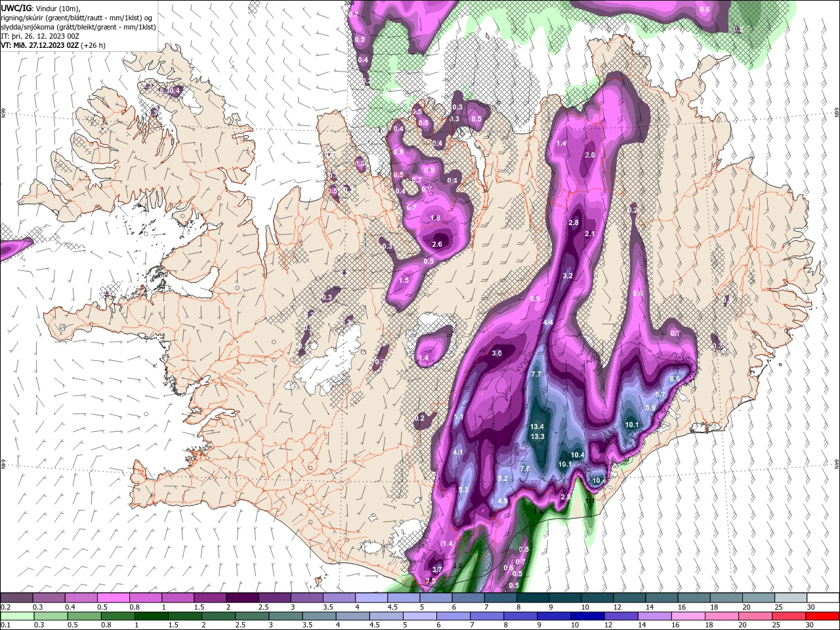
Task: Click the 'rigning/skúrir' description line
Action: click(77, 18)
